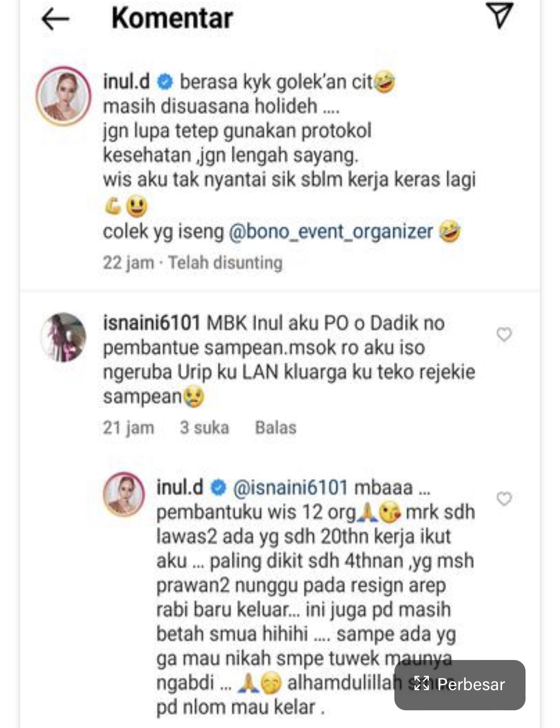Image resolution: width=560 pixels, height=728 pixels.
Task: Open direct share paper-plane icon
Action: (500, 15)
